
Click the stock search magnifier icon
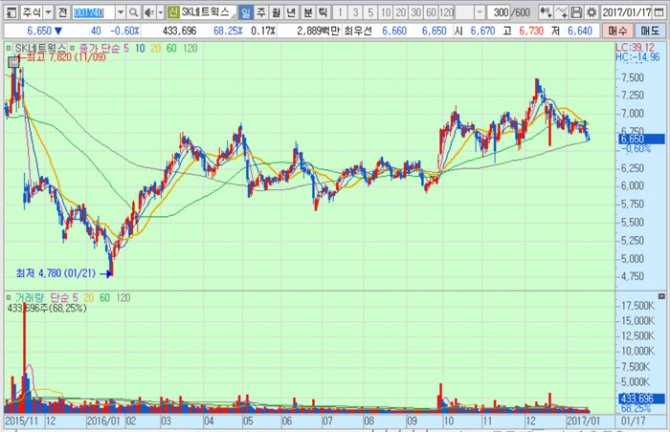131,11
